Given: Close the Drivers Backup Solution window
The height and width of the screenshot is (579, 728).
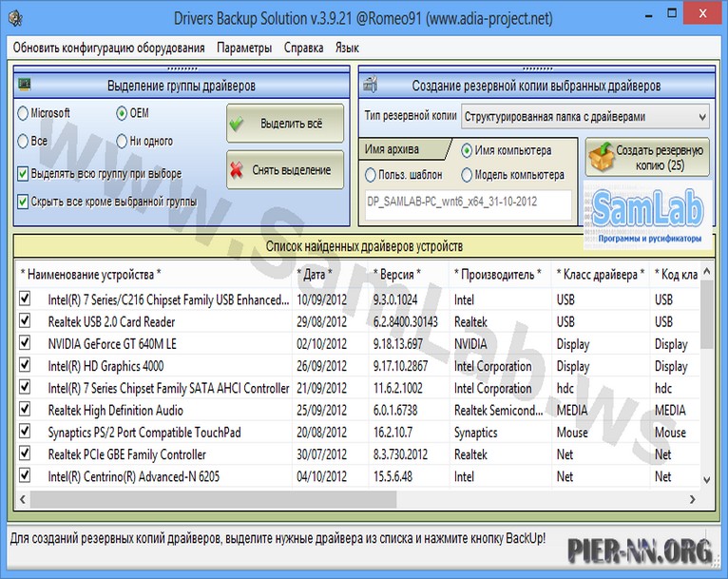Looking at the screenshot, I should pos(703,14).
